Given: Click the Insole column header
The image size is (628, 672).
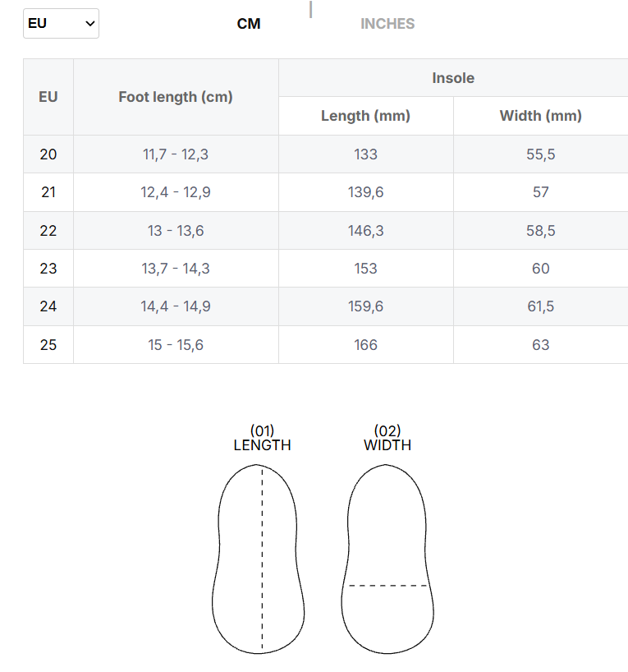Looking at the screenshot, I should (x=453, y=78).
